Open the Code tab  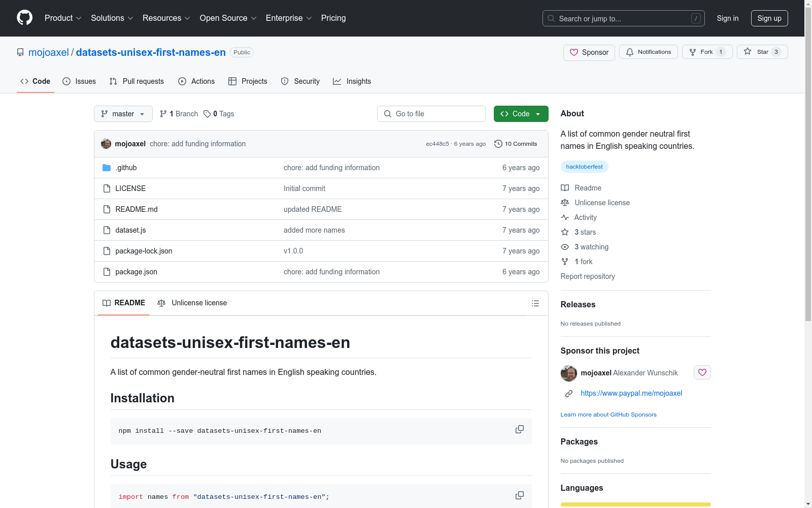[36, 81]
